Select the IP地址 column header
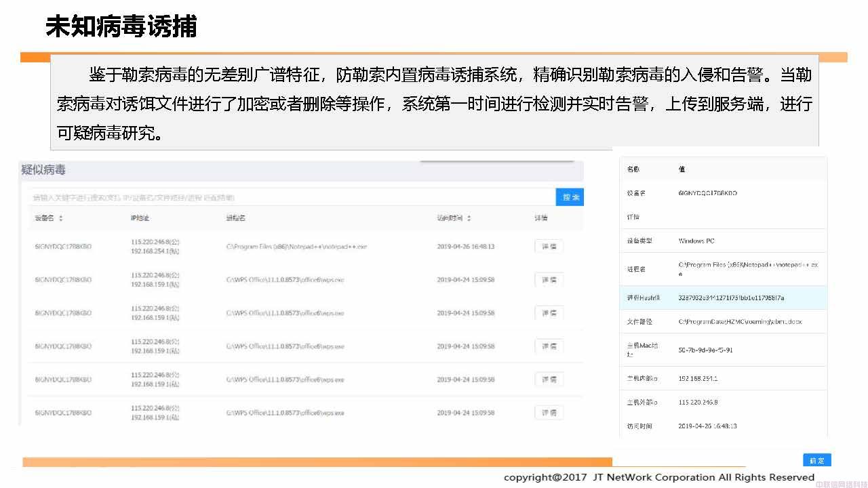This screenshot has height=488, width=868. (140, 218)
